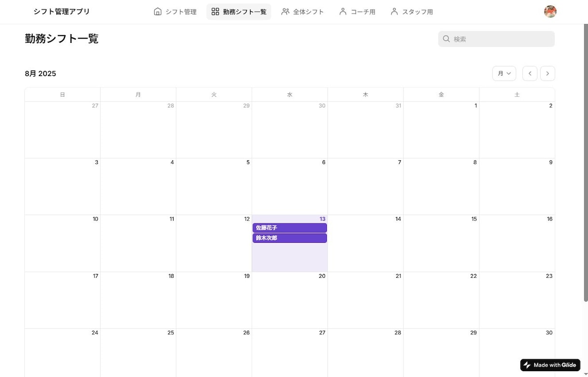
Task: Go to the スタッフ用 tab
Action: tap(412, 12)
